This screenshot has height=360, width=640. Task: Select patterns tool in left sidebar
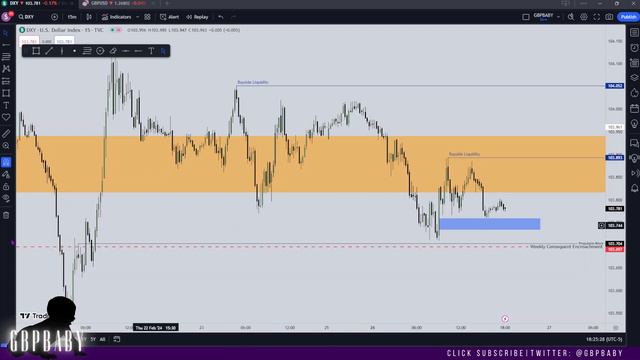click(x=6, y=69)
